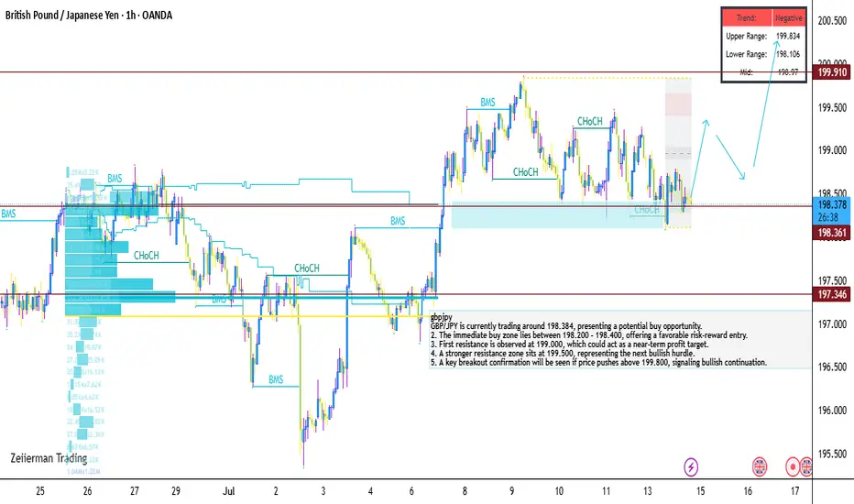Click the Lower Range: label in table
The image size is (854, 504).
[x=746, y=54]
